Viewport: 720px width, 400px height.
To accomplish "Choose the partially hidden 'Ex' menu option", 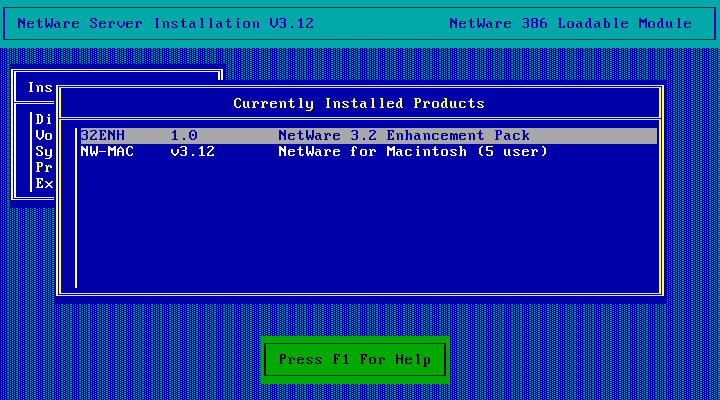I will coord(44,184).
